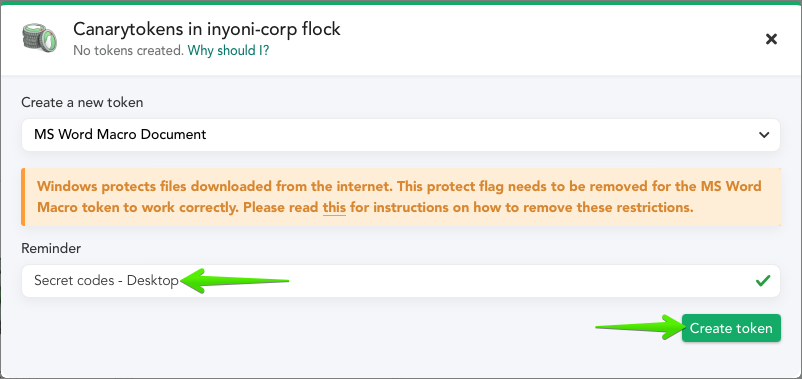Click the Create token button
The height and width of the screenshot is (379, 802).
[x=731, y=328]
